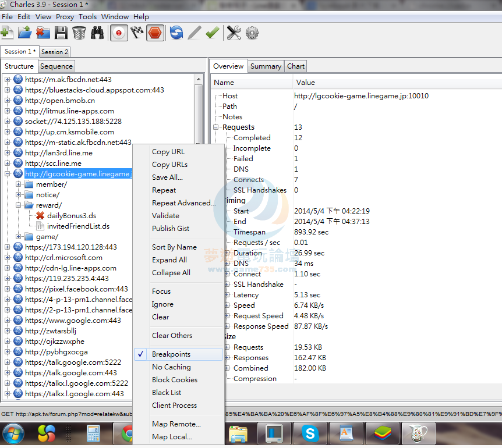This screenshot has width=502, height=448.
Task: Click the record session button in toolbar
Action: tap(119, 33)
